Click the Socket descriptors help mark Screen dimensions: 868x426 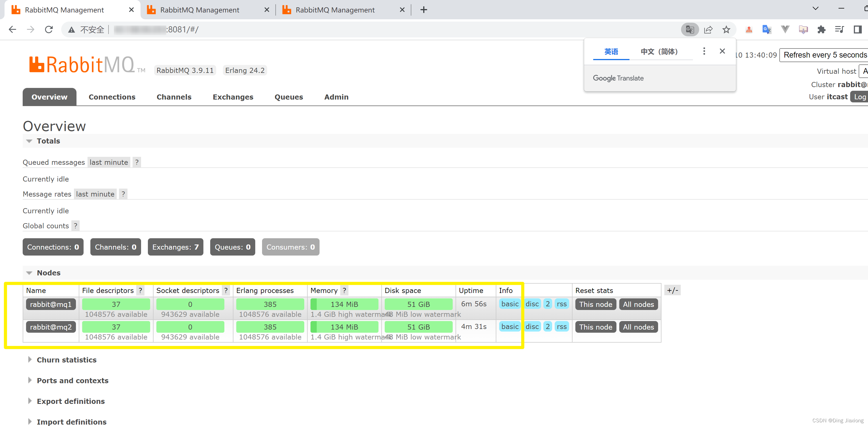pos(226,290)
